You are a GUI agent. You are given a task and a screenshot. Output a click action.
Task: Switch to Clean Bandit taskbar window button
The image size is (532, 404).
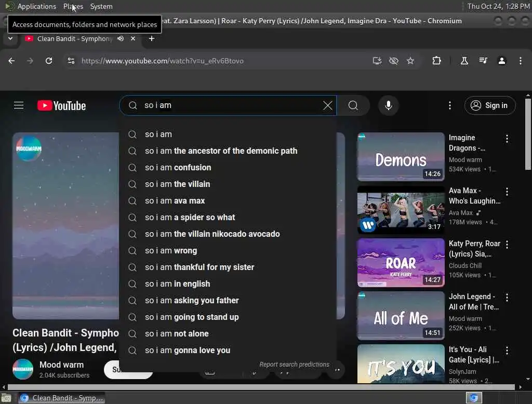(61, 398)
